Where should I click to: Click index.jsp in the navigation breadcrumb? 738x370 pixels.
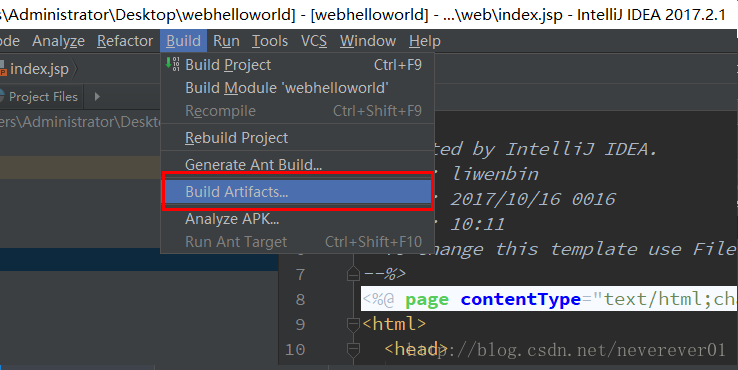tap(40, 69)
